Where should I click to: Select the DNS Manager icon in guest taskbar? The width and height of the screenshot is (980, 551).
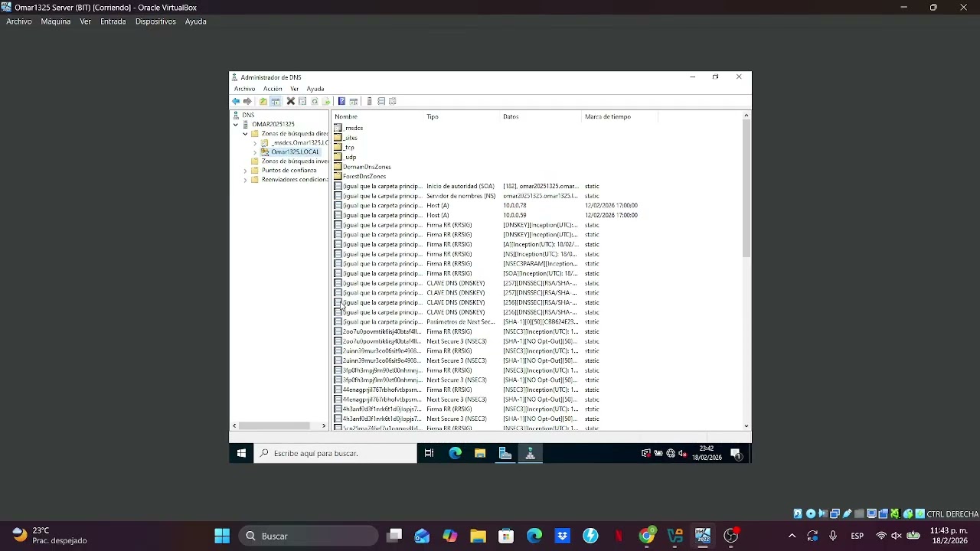[x=530, y=453]
